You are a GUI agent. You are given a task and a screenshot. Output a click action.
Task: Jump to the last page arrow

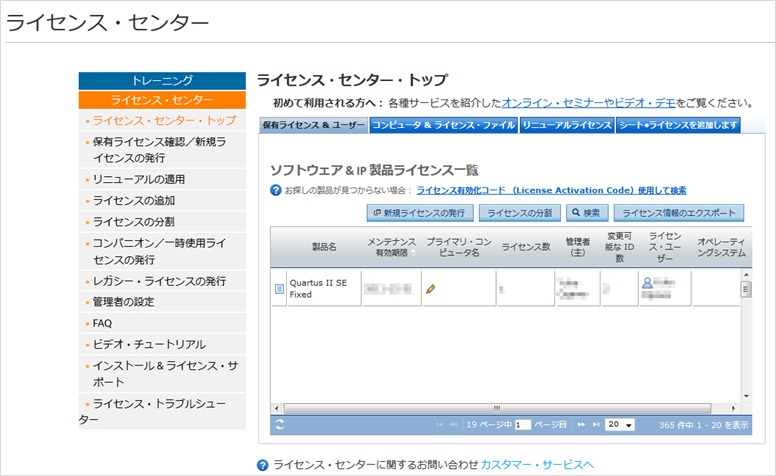596,425
